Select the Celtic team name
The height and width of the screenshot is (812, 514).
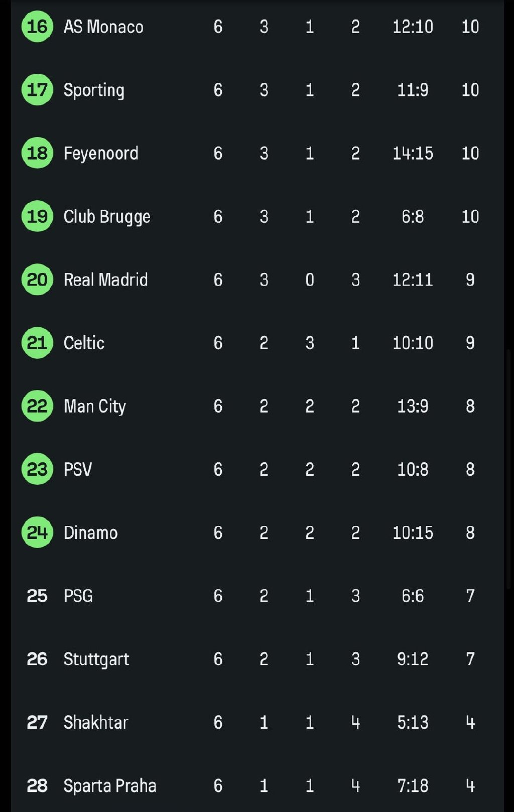tap(84, 343)
